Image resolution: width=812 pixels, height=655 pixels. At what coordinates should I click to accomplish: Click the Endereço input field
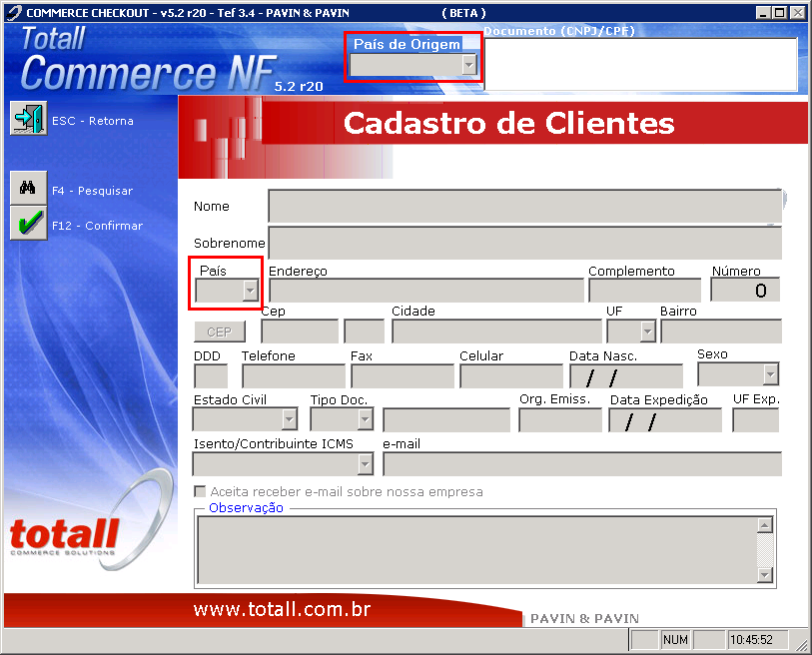click(x=426, y=291)
